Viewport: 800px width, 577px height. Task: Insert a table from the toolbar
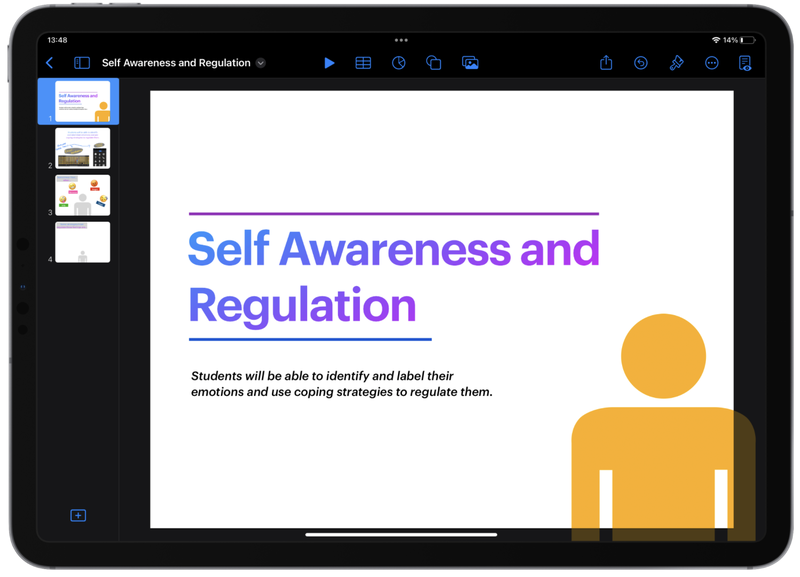click(x=363, y=63)
